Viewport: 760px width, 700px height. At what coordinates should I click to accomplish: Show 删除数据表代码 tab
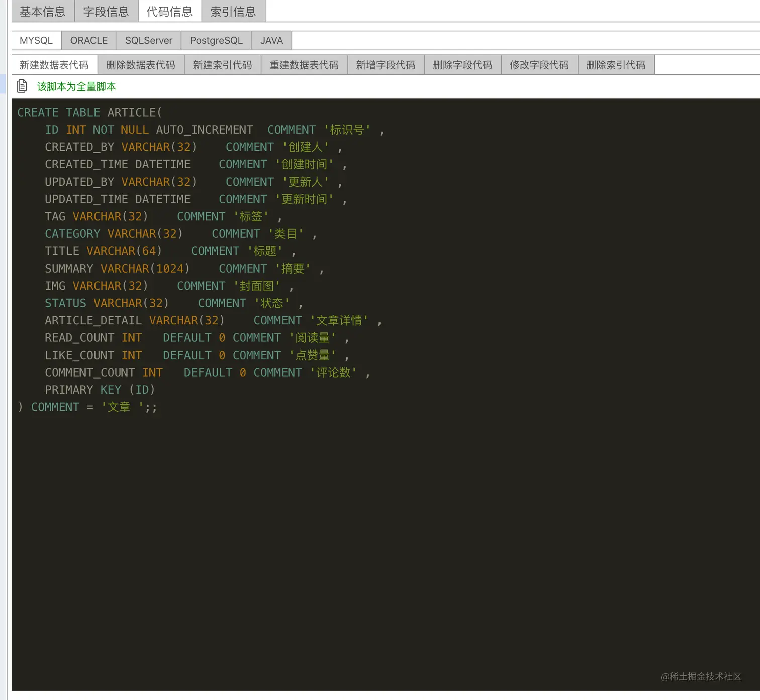(x=141, y=65)
